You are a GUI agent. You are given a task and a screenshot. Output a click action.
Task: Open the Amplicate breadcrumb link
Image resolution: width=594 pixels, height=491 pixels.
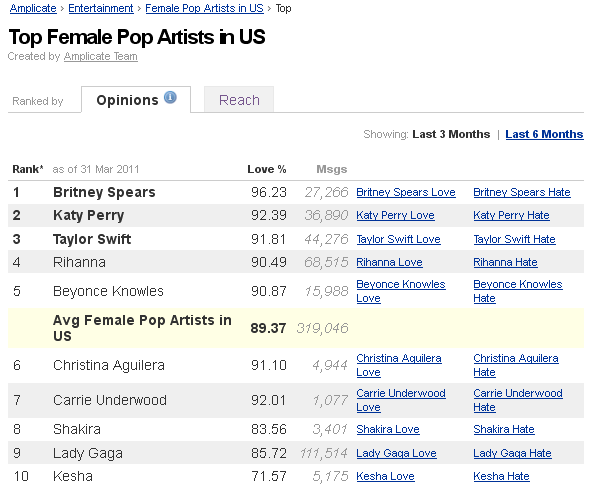tap(33, 8)
